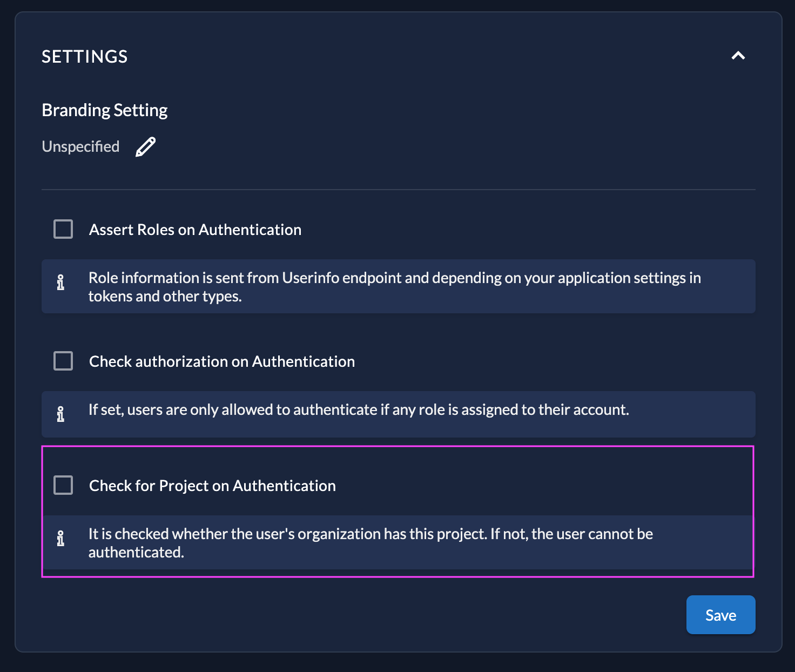Select the Branding Setting heading

[104, 110]
